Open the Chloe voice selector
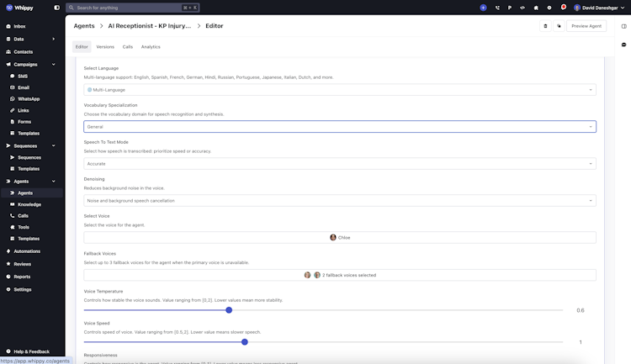 pos(340,238)
